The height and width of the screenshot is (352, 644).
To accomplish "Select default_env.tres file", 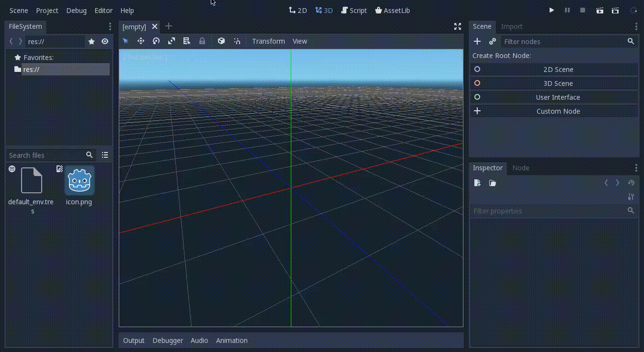I will (31, 191).
